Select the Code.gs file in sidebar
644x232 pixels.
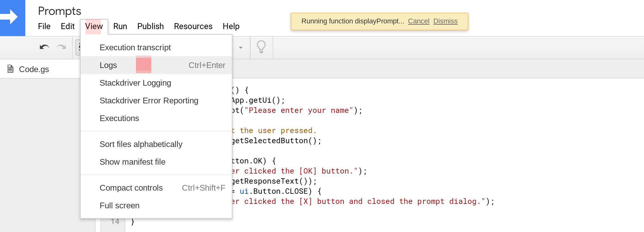coord(40,69)
